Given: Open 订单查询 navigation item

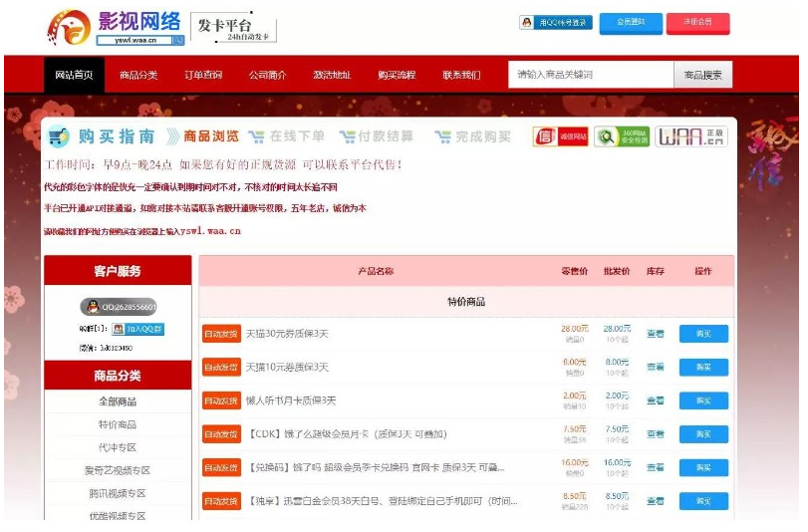Looking at the screenshot, I should point(203,76).
